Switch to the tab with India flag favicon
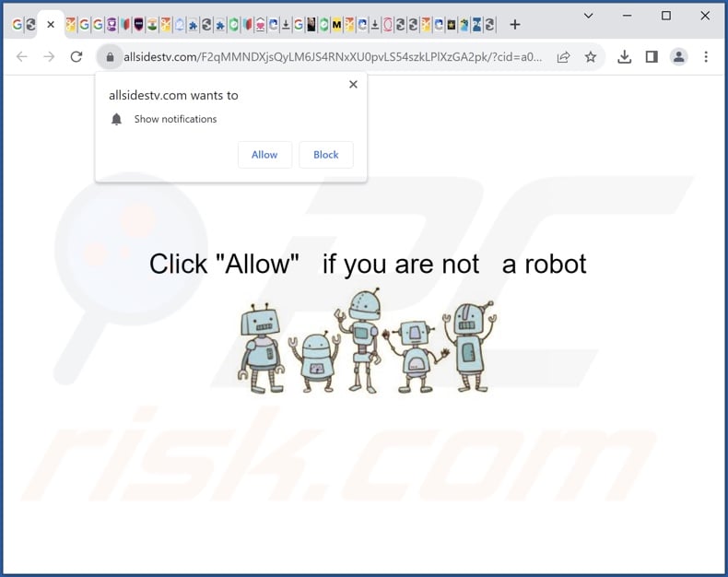728x577 pixels. coord(150,24)
